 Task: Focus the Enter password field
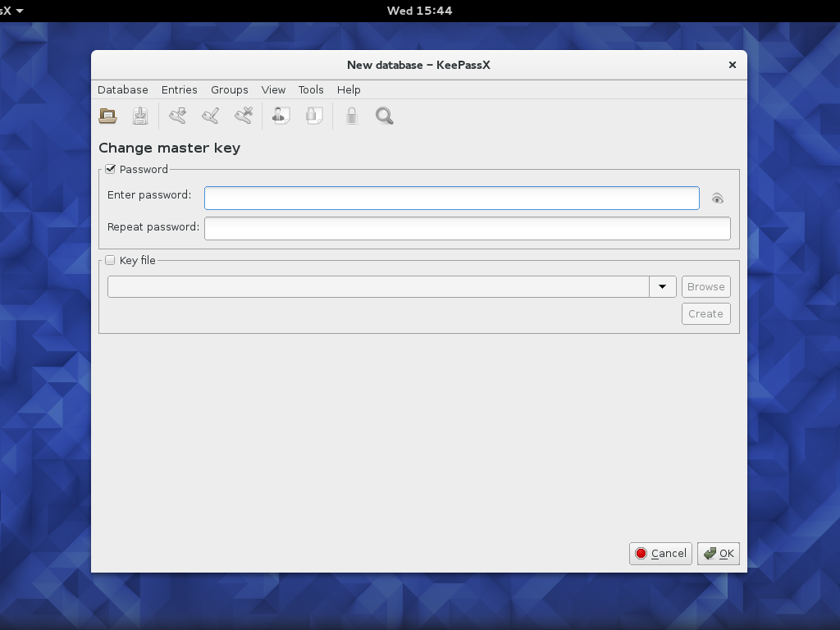coord(452,199)
